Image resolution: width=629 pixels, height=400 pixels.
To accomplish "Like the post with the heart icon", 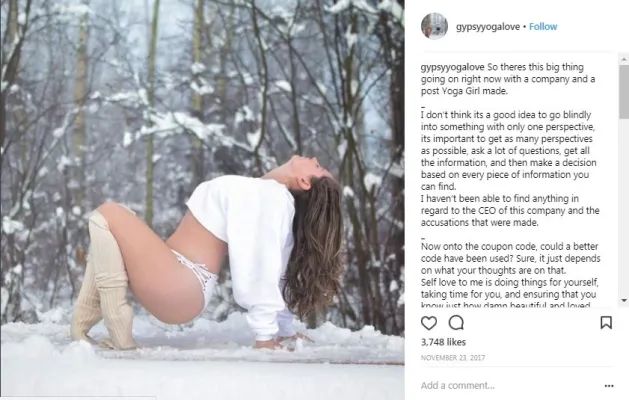I will click(x=429, y=323).
